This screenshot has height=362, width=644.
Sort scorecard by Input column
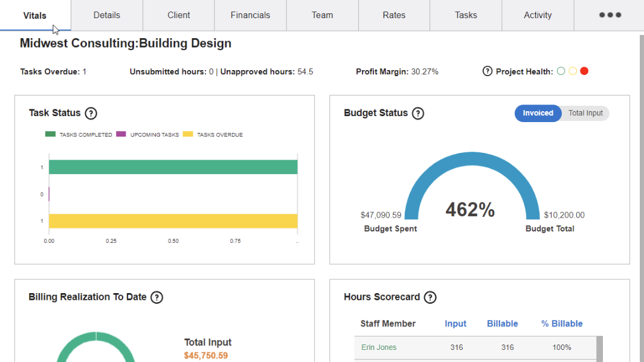456,324
